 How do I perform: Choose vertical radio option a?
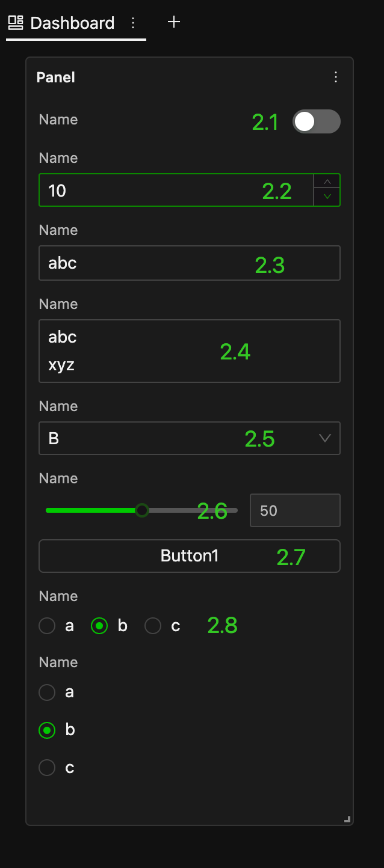click(47, 692)
